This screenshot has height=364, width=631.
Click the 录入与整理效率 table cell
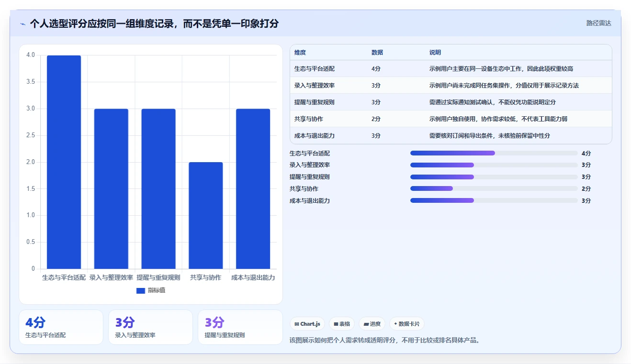[315, 86]
